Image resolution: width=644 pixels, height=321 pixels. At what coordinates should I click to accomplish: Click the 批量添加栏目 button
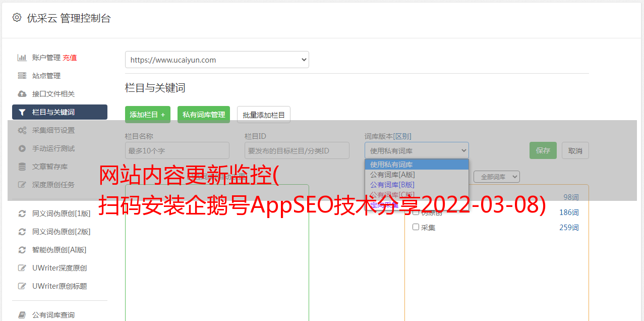coord(264,115)
